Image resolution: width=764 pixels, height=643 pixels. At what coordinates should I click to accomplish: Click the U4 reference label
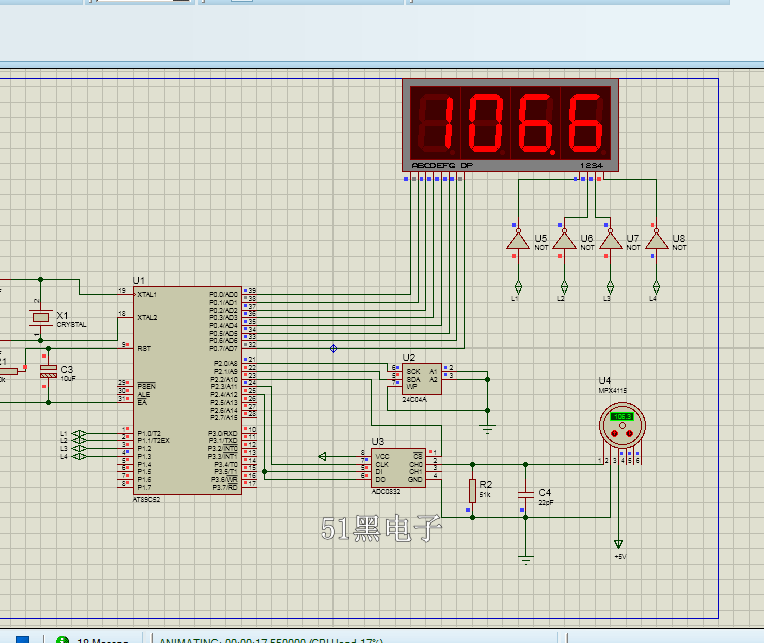click(604, 380)
